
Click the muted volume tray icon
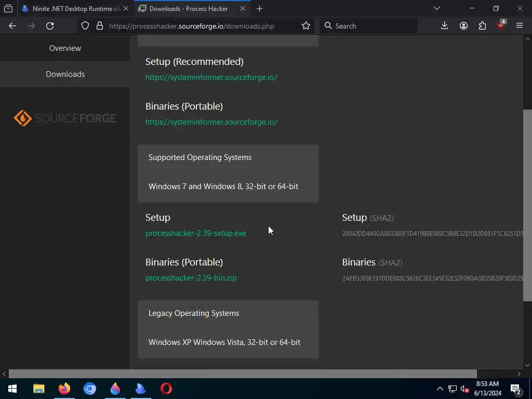coord(464,389)
